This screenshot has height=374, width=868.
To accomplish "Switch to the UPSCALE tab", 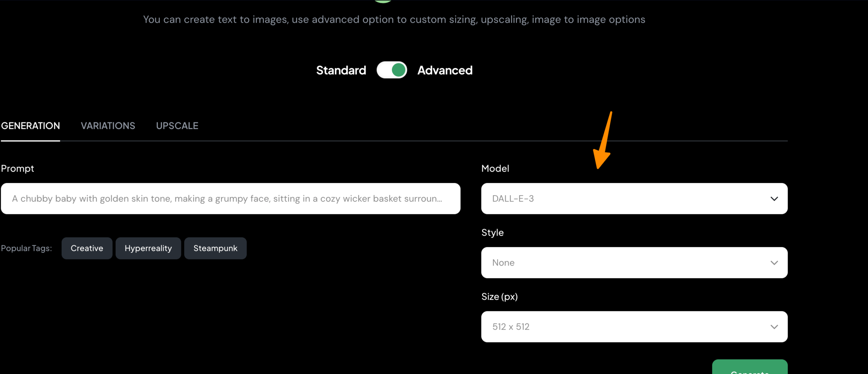I will 177,126.
